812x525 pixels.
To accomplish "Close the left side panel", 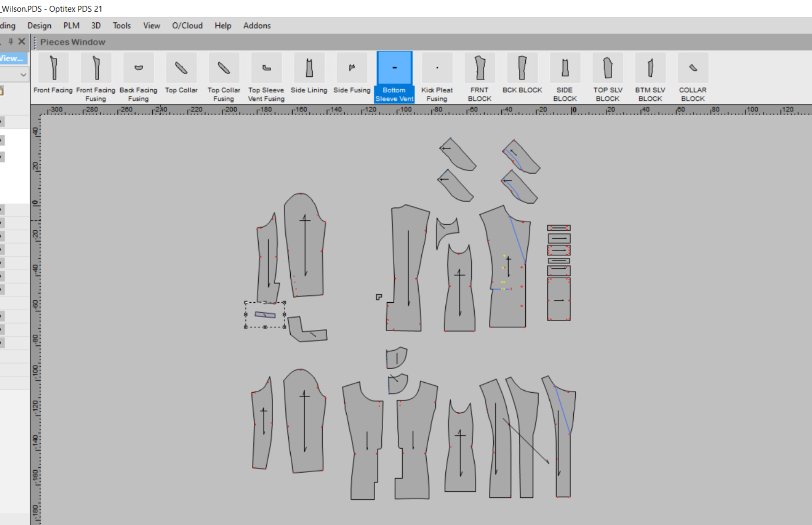I will point(22,41).
